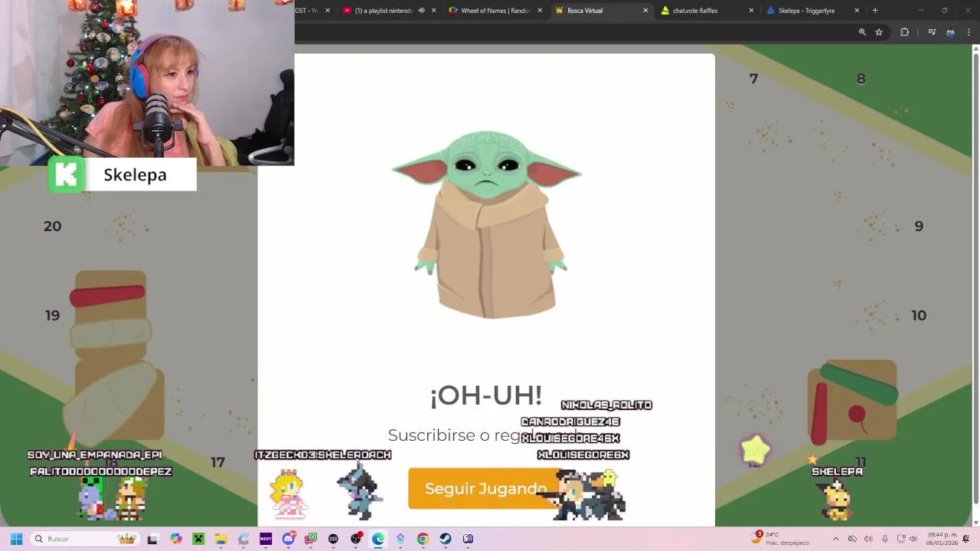Viewport: 980px width, 551px height.
Task: Mute the audio on the playlist nintendo tab
Action: 421,11
